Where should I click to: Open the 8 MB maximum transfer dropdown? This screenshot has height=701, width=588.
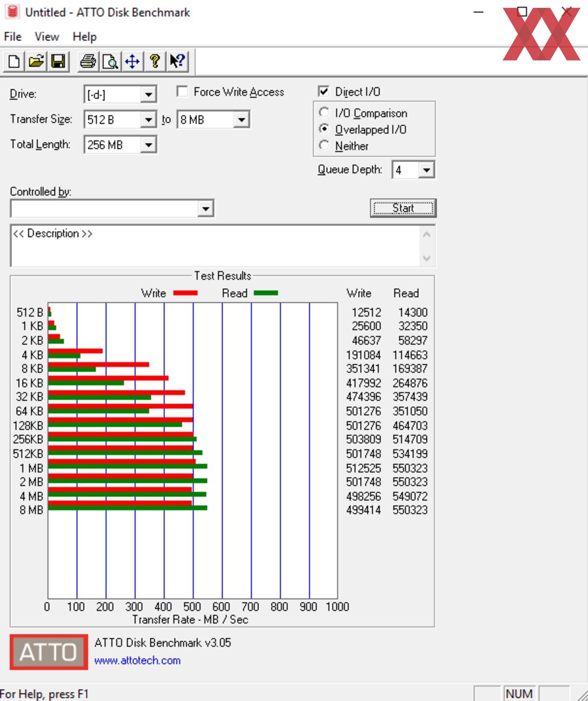pos(241,119)
